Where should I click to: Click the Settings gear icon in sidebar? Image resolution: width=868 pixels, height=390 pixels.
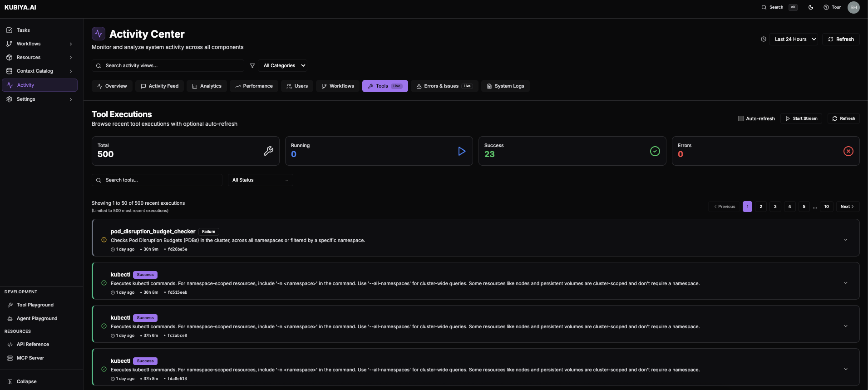[x=10, y=99]
